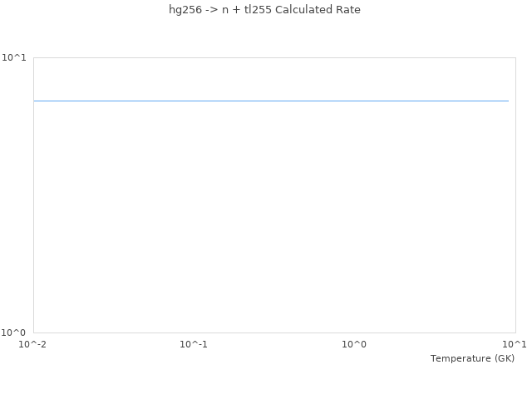The image size is (532, 399).
Task: Click the bottom y-axis label 10^0
Action: [x=14, y=332]
